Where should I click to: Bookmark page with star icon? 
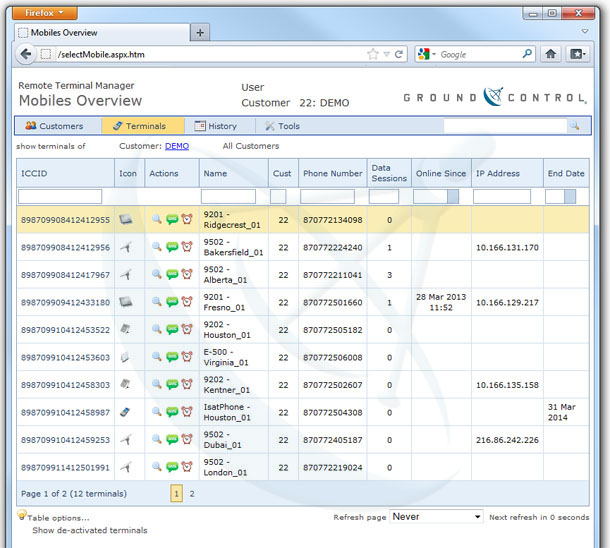[x=373, y=54]
